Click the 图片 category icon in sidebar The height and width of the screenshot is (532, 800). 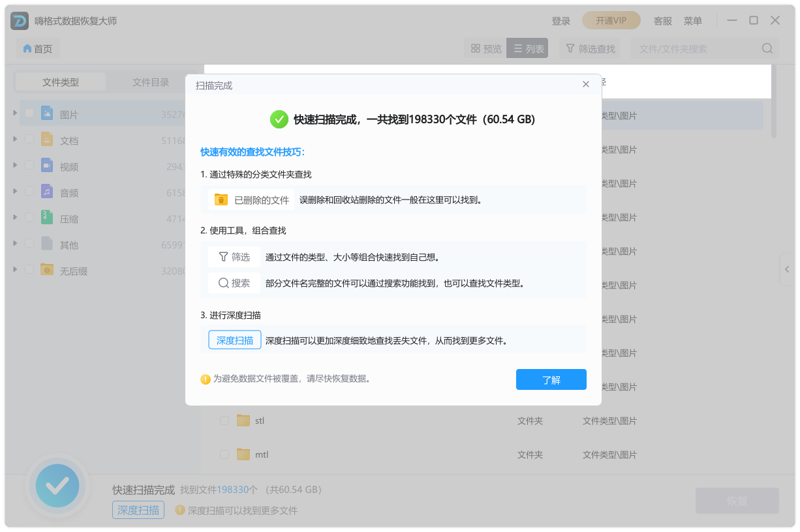click(x=47, y=113)
